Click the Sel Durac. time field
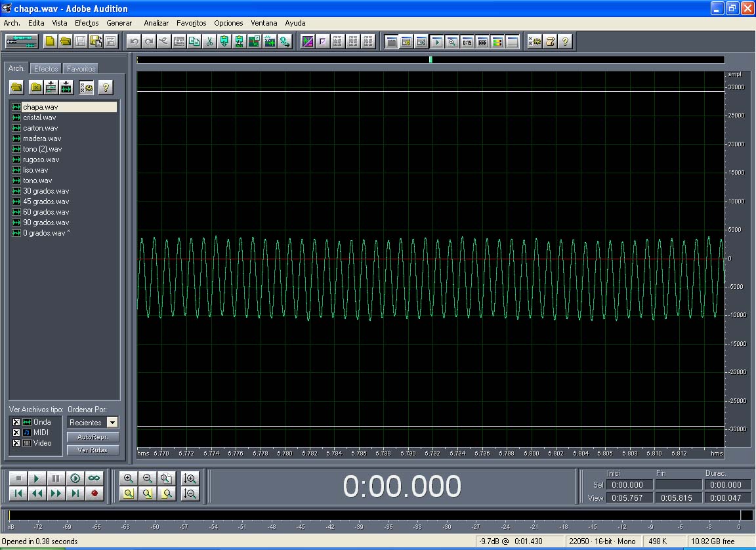 (728, 484)
